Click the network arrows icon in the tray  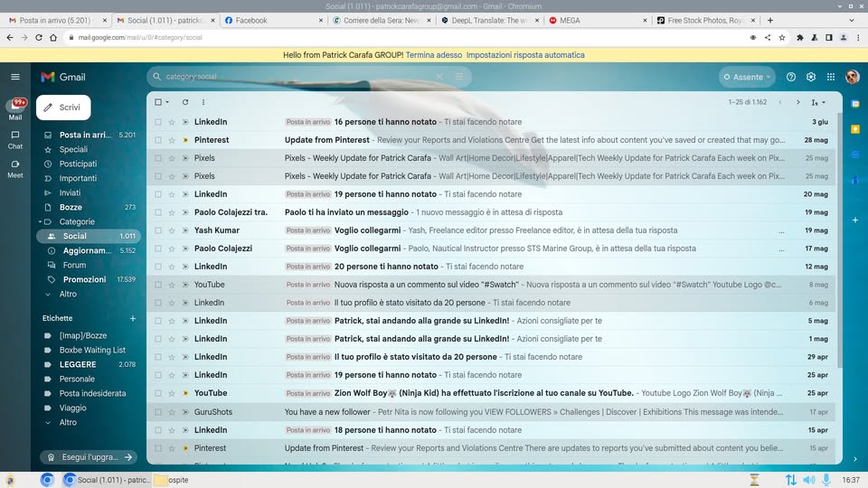(790, 480)
